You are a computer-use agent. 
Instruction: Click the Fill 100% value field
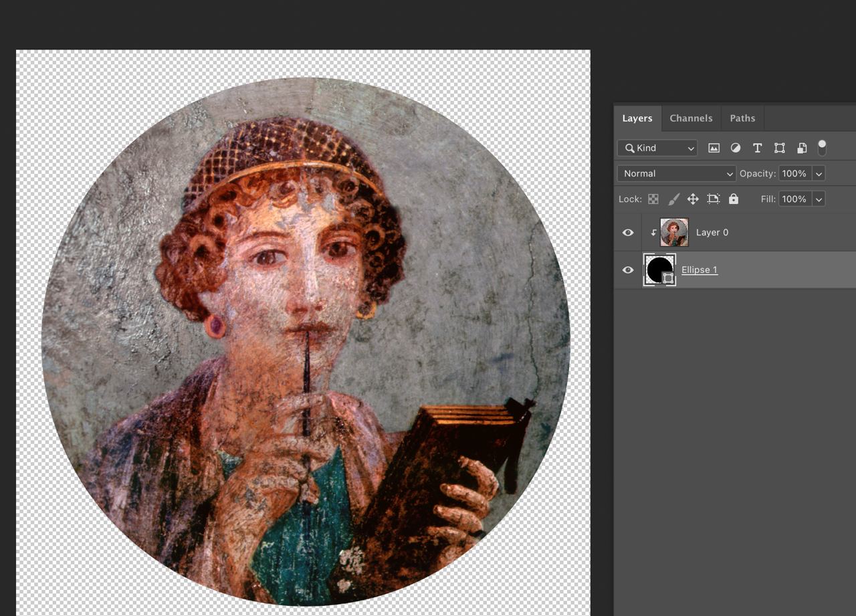pyautogui.click(x=794, y=199)
